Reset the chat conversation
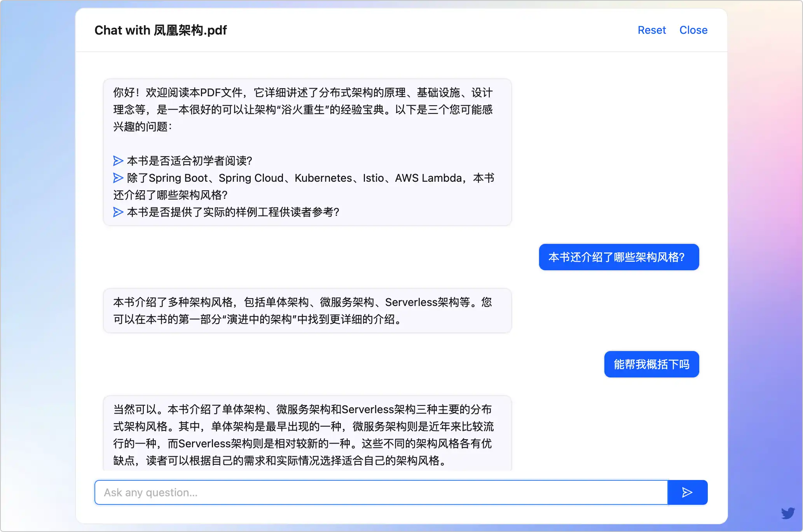 [x=651, y=30]
